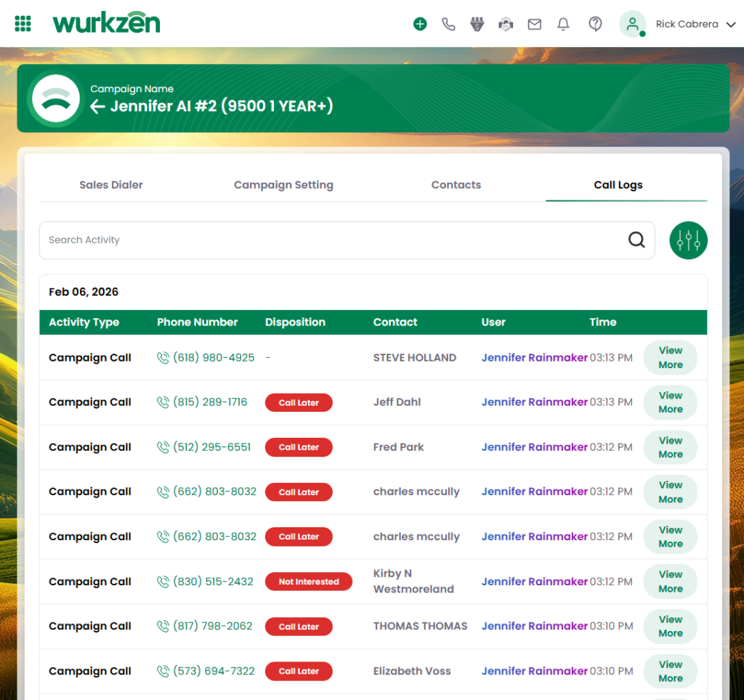Switch to the Sales Dialer tab
The image size is (744, 700).
point(111,185)
